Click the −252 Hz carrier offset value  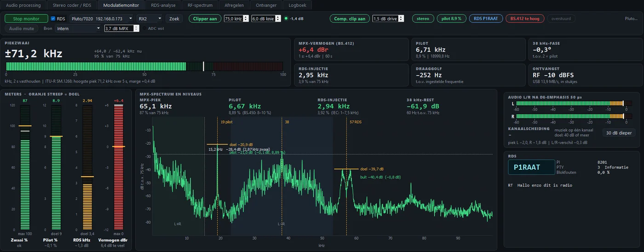coord(429,75)
